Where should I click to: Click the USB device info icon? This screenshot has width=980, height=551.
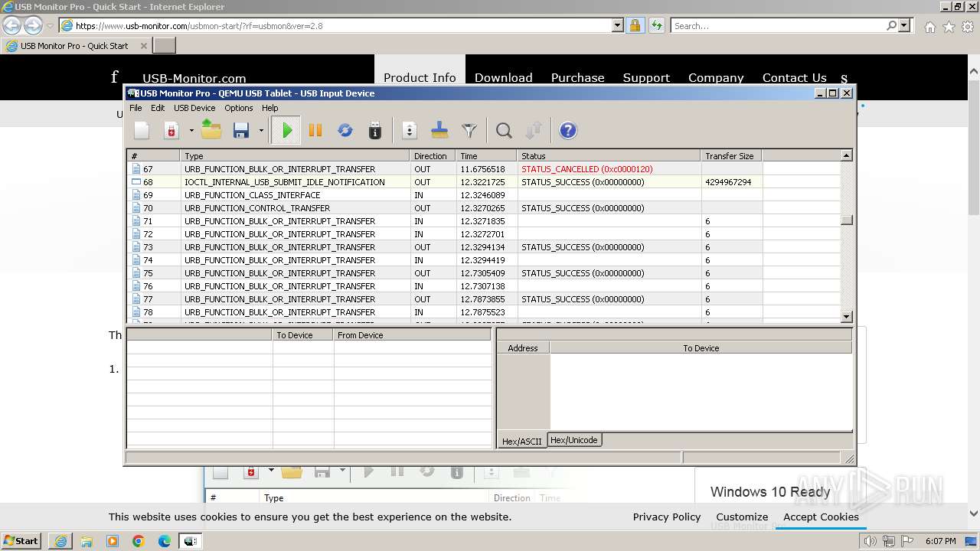375,131
